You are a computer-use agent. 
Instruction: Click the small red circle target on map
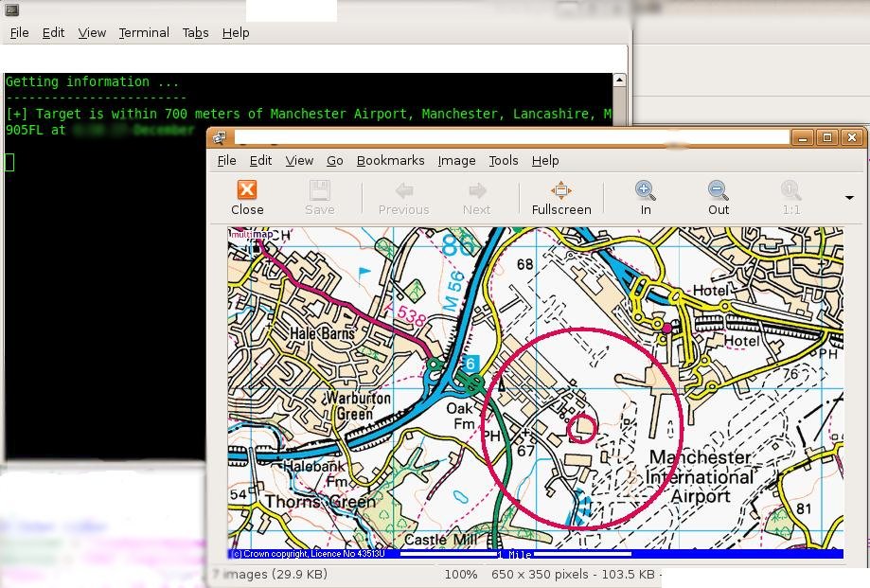581,428
